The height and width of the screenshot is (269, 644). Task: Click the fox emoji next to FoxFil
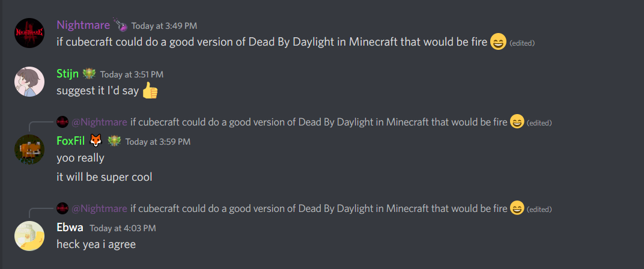[x=96, y=141]
